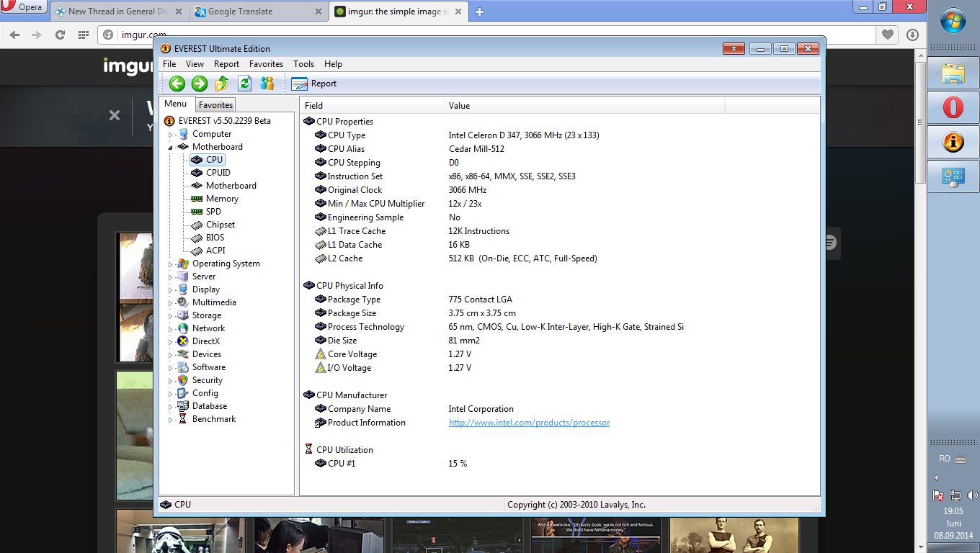This screenshot has height=553, width=980.
Task: Expand the Computer tree node
Action: click(171, 135)
